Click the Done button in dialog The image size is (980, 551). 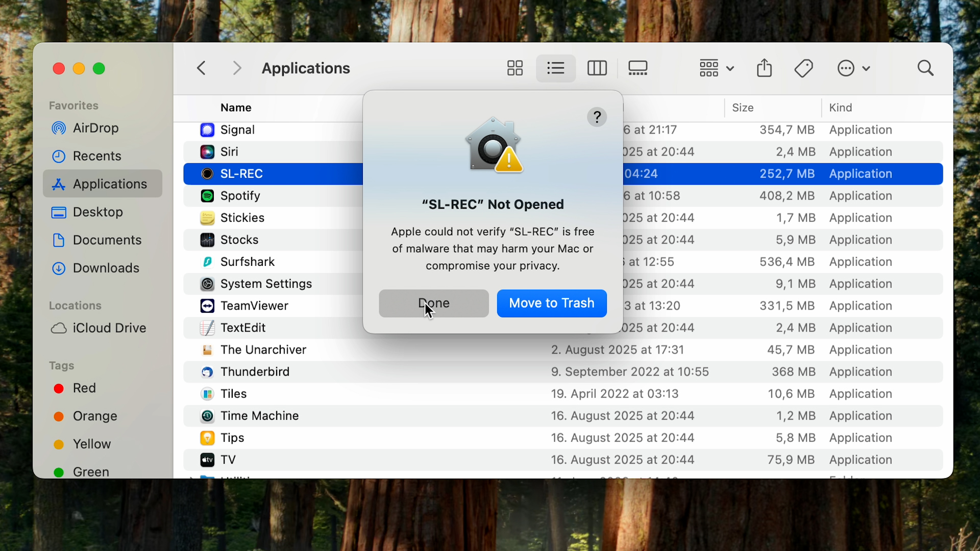click(433, 303)
